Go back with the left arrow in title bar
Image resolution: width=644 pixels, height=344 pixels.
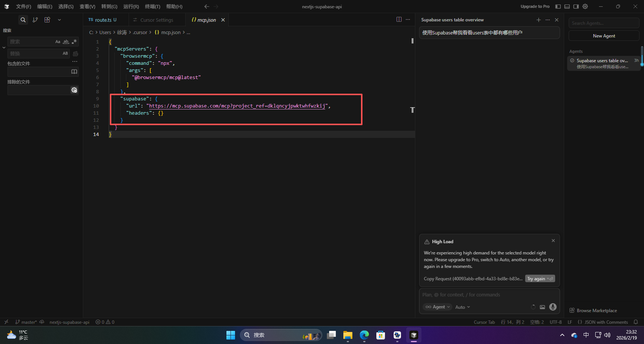click(207, 6)
